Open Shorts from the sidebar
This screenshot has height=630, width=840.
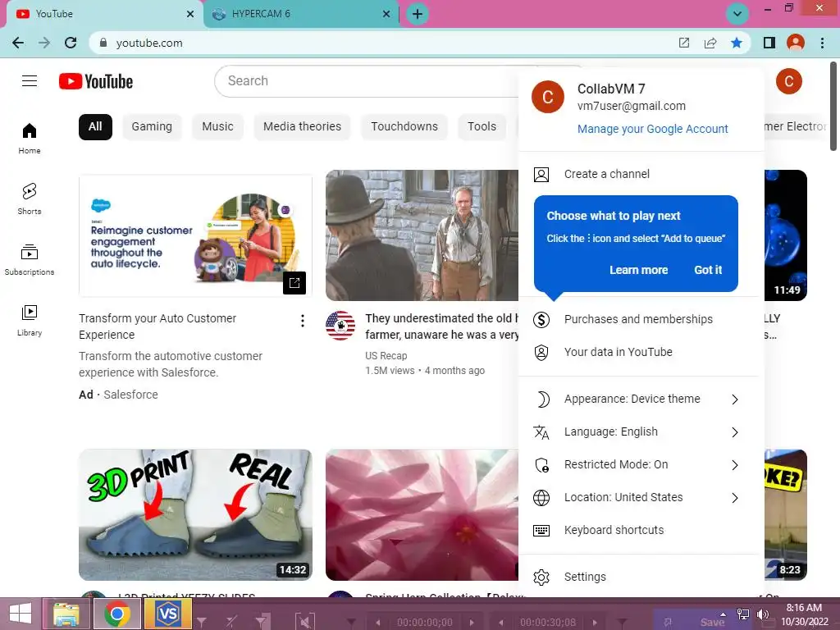(x=30, y=199)
